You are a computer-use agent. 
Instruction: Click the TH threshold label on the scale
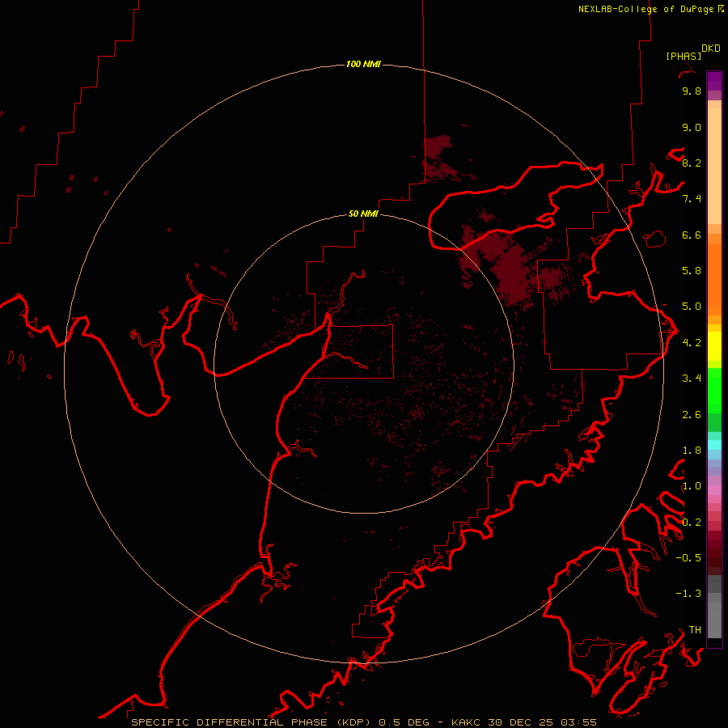(695, 630)
